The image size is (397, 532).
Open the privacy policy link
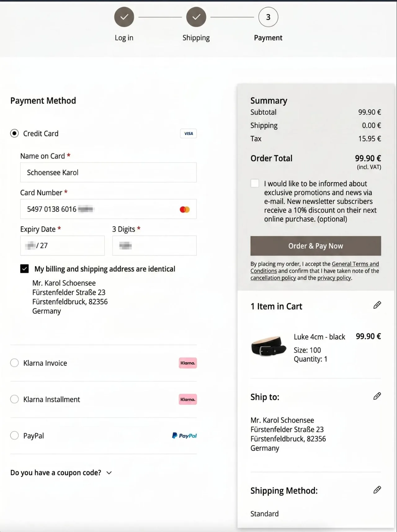click(x=334, y=278)
